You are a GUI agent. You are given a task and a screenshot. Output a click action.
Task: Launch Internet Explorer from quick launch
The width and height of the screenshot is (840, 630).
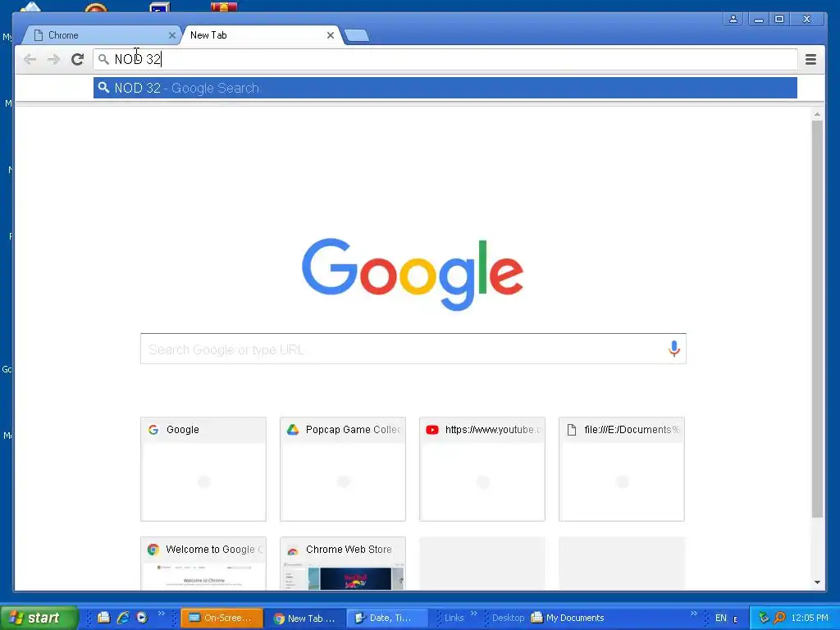(123, 618)
